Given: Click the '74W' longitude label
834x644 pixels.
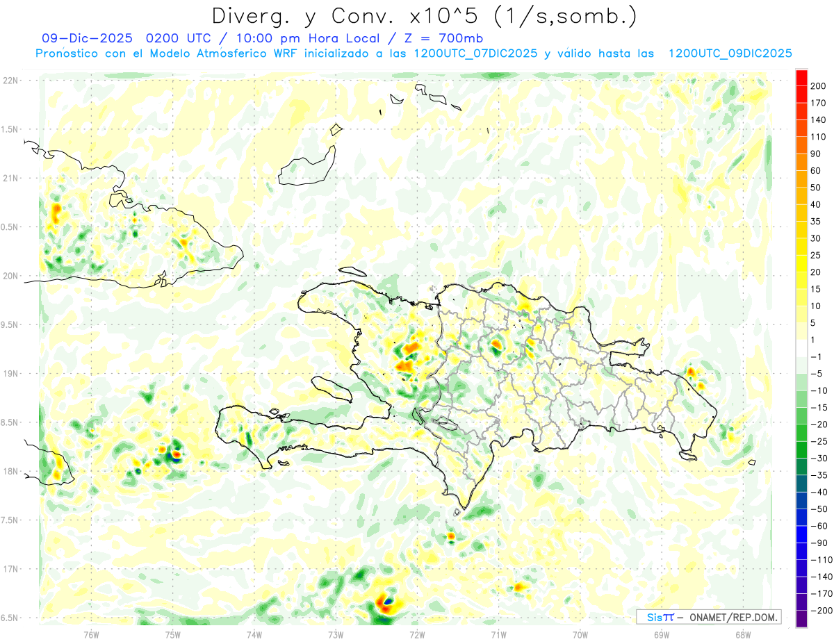Looking at the screenshot, I should point(254,634).
